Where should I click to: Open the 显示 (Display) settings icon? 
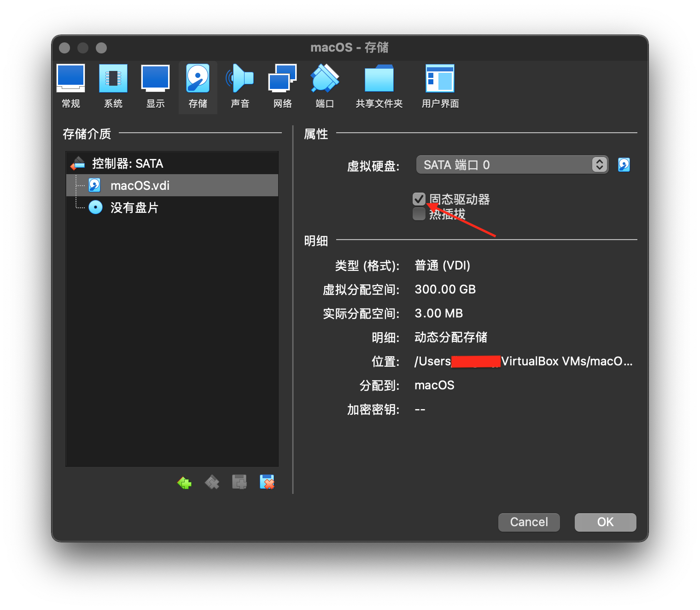click(156, 87)
